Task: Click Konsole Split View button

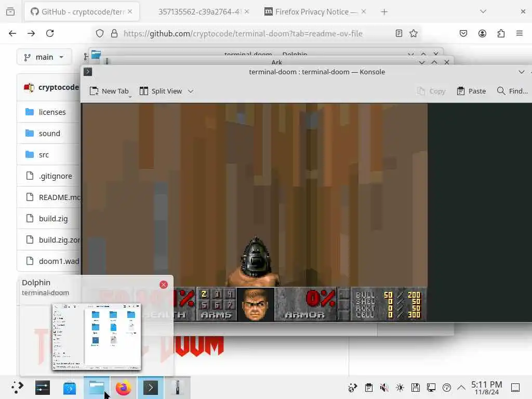Action: click(161, 91)
